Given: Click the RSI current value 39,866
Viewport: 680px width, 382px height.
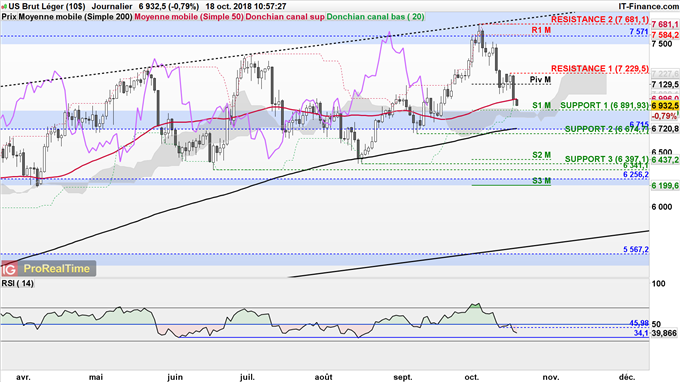Looking at the screenshot, I should pos(664,333).
